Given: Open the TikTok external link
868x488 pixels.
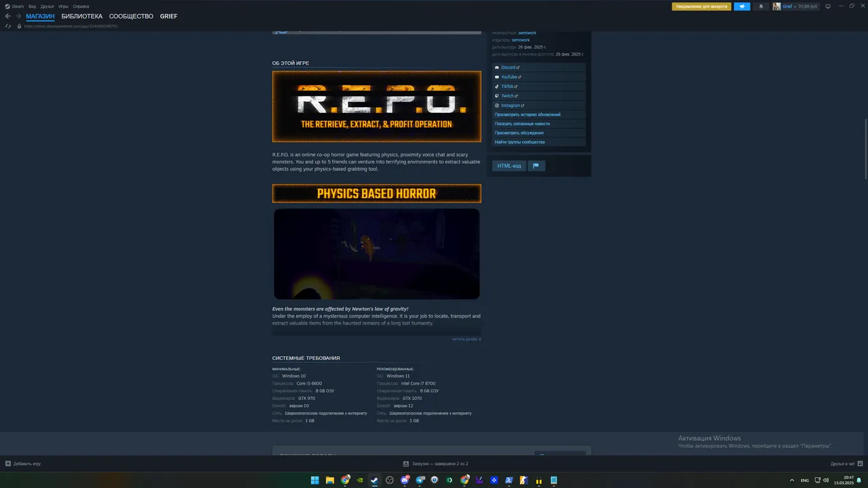Looking at the screenshot, I should click(x=539, y=87).
